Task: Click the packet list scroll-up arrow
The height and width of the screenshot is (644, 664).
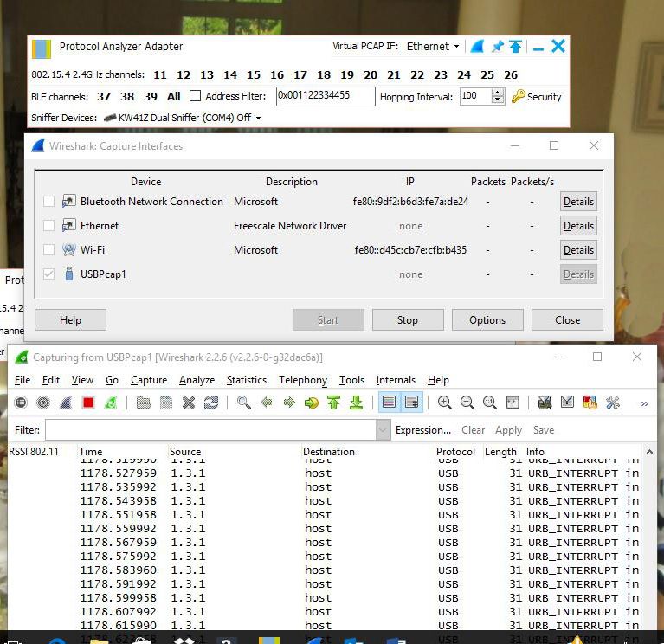Action: [649, 452]
